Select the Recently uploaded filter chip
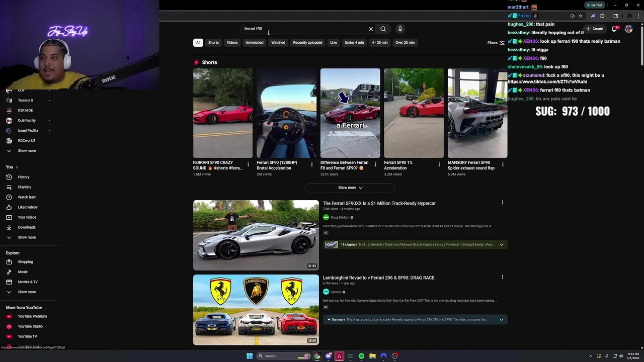 click(307, 42)
